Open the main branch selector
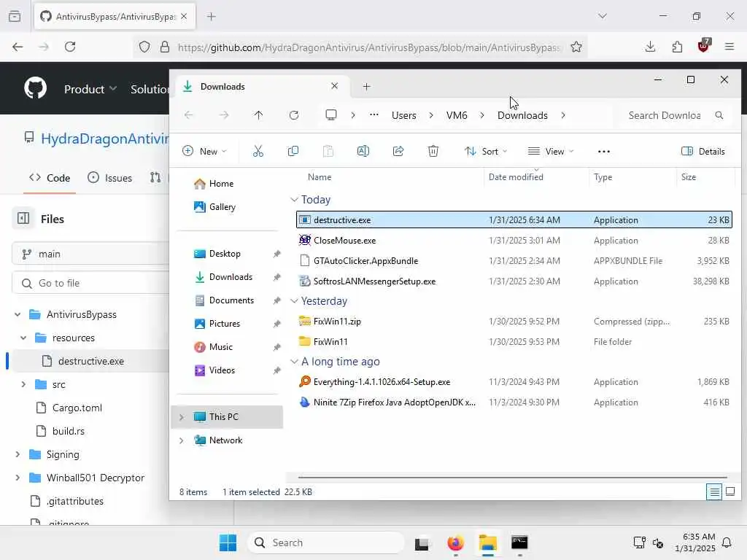 90,254
